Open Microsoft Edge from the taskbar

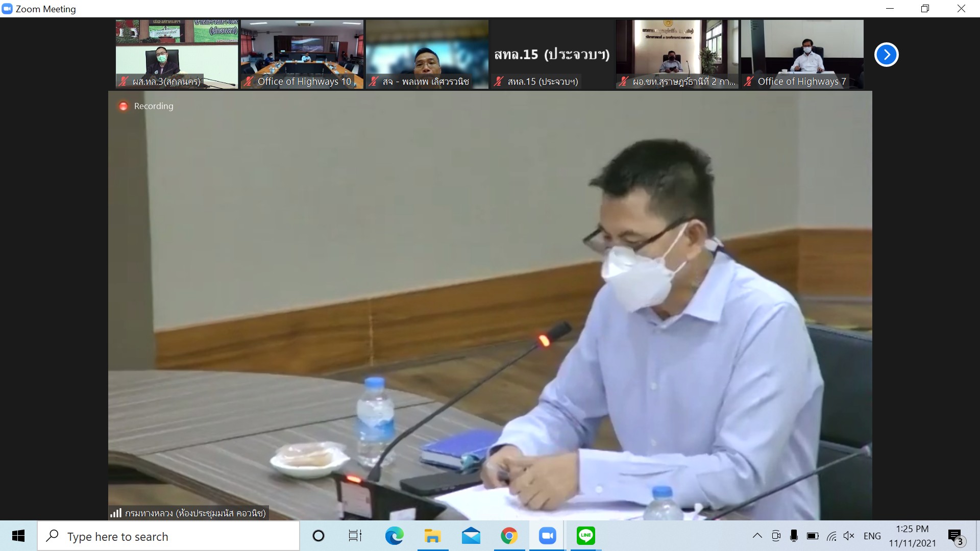(x=394, y=536)
